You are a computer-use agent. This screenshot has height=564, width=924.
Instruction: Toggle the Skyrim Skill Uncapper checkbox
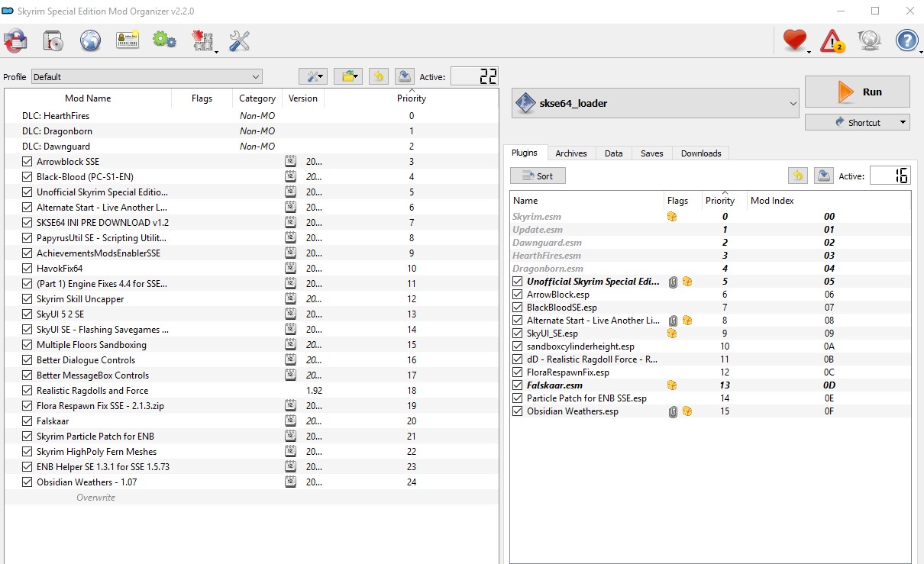(x=27, y=298)
